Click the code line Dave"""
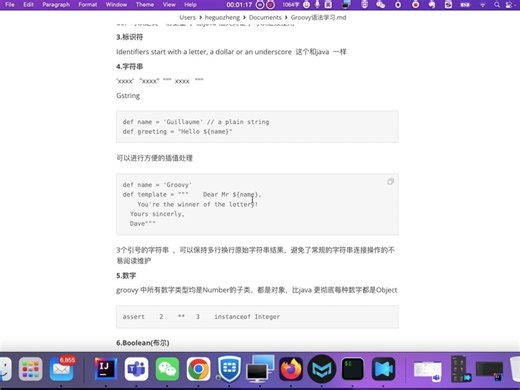 143,223
